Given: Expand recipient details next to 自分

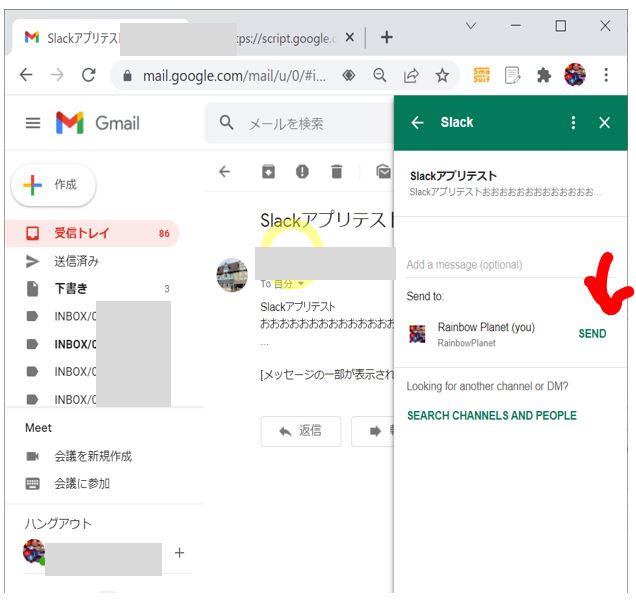Looking at the screenshot, I should [301, 284].
